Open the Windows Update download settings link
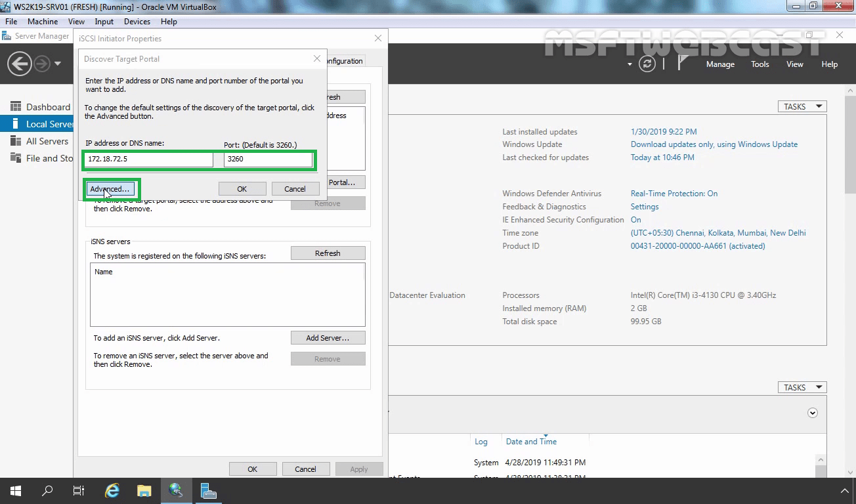This screenshot has width=856, height=504. tap(714, 144)
